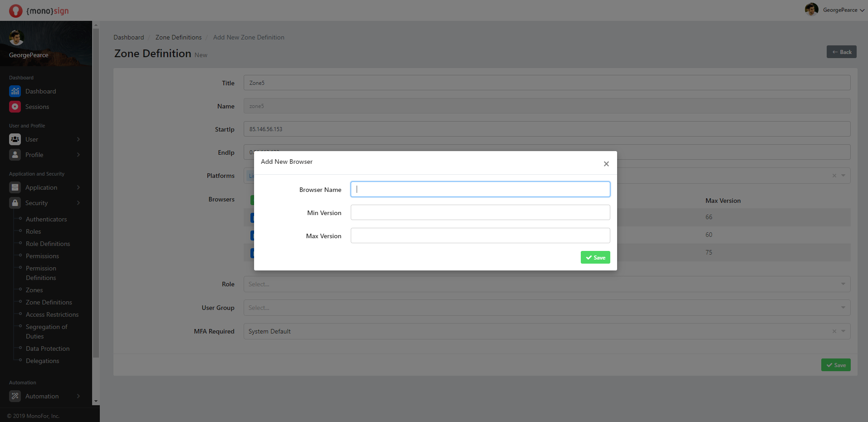This screenshot has width=868, height=422.
Task: Close the Add New Browser dialog
Action: click(x=606, y=164)
